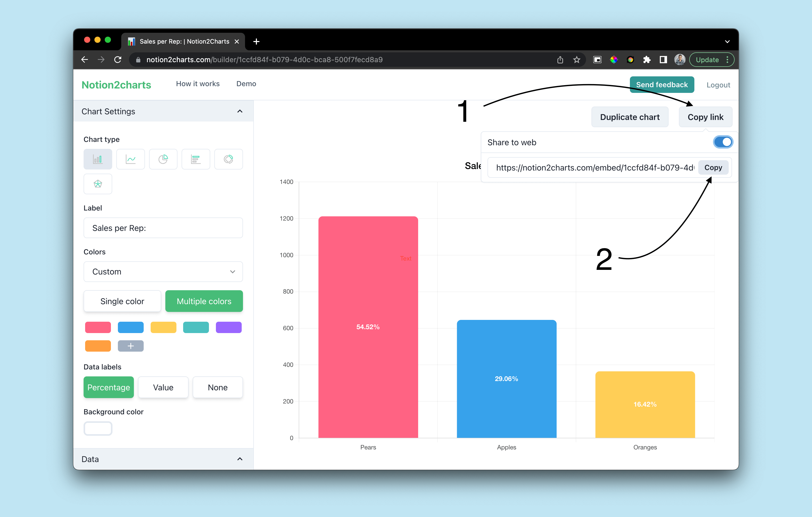The width and height of the screenshot is (812, 517).
Task: Select the Percentage data label option
Action: (108, 387)
